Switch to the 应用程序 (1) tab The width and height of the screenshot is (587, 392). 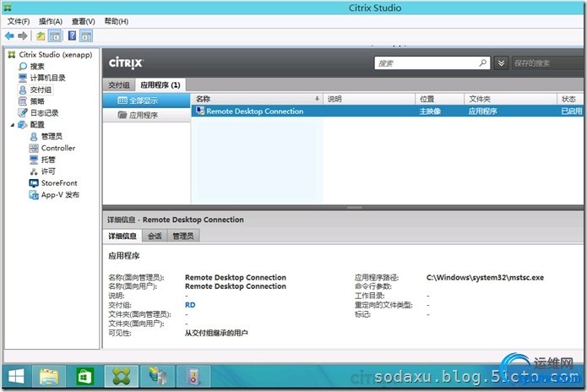[x=160, y=85]
